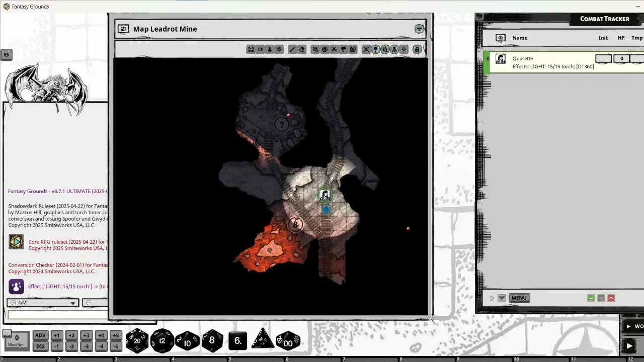Image resolution: width=644 pixels, height=362 pixels.
Task: Activate the target concentric circle tool
Action: [325, 49]
